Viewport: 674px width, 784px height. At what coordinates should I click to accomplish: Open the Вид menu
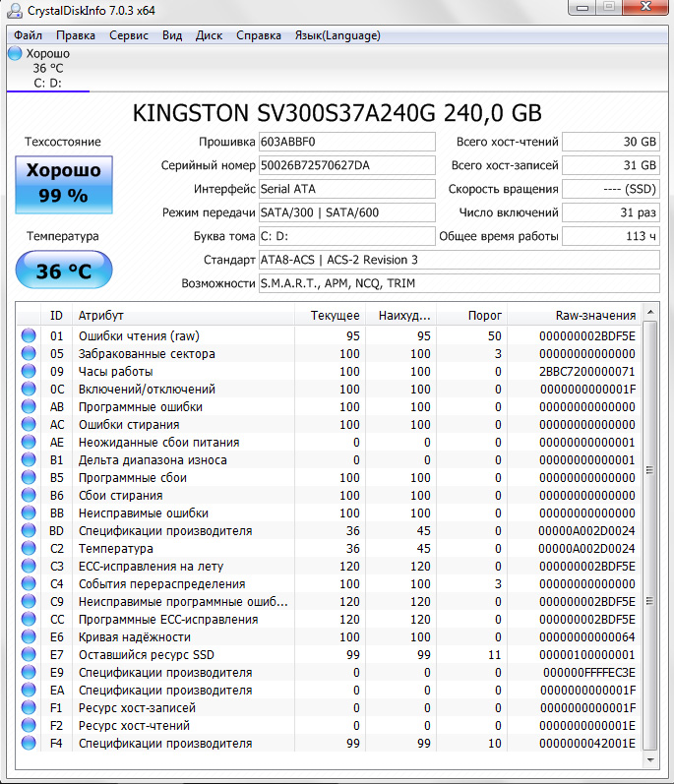[172, 35]
